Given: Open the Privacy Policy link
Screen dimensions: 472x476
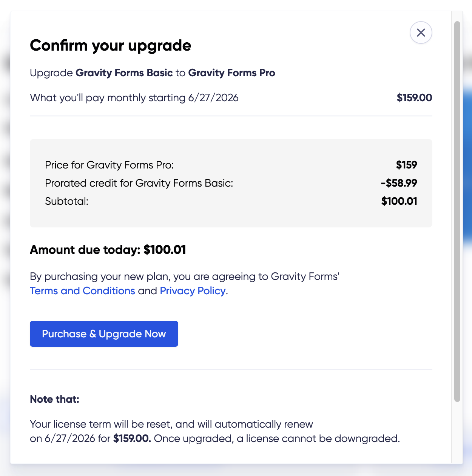Looking at the screenshot, I should pyautogui.click(x=193, y=291).
